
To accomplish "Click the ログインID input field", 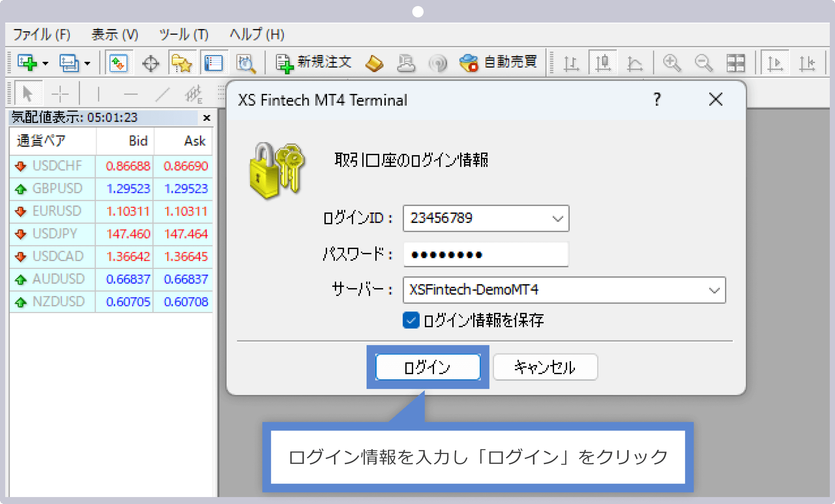I will (486, 218).
